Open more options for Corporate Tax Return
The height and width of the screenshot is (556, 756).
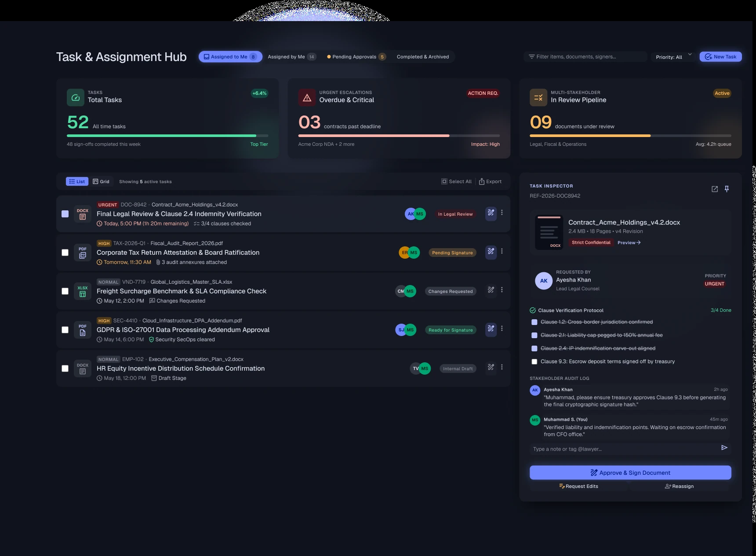click(x=502, y=251)
